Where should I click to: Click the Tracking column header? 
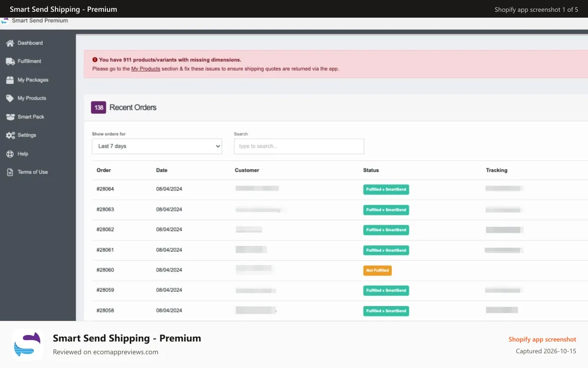pos(496,170)
